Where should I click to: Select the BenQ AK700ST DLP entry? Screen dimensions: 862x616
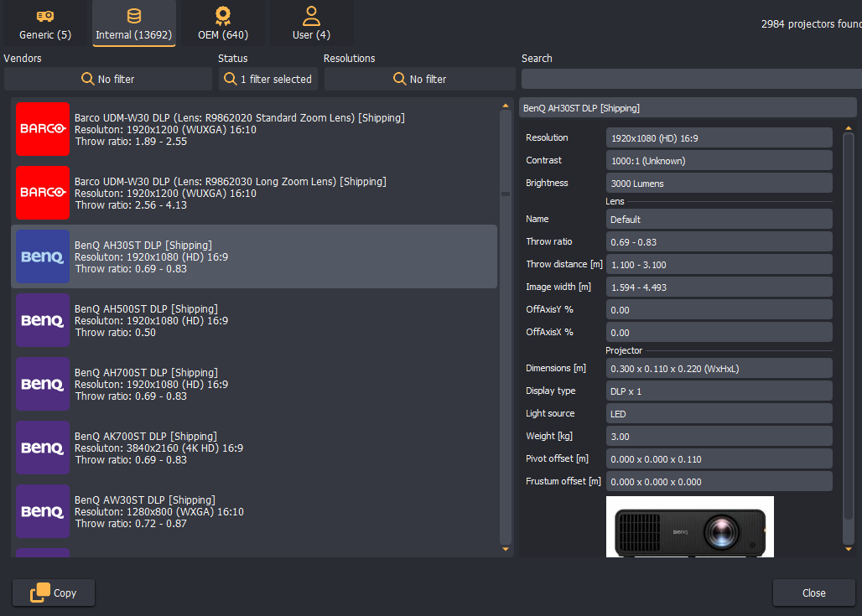254,448
